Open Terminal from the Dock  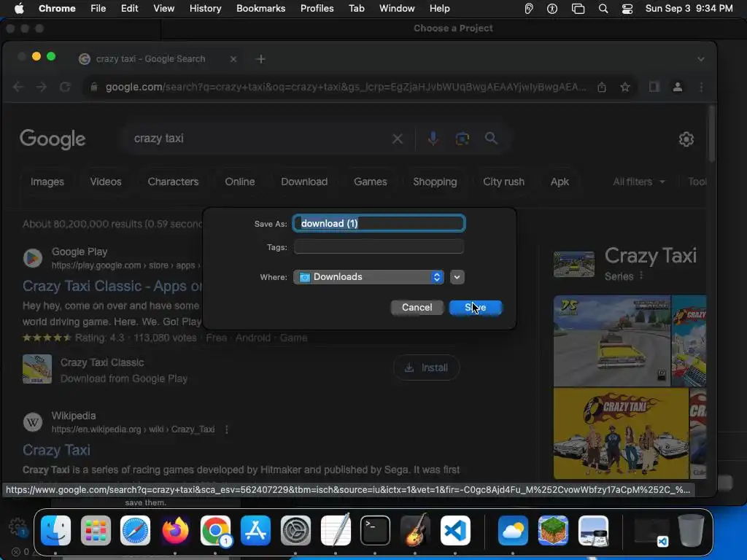(375, 530)
